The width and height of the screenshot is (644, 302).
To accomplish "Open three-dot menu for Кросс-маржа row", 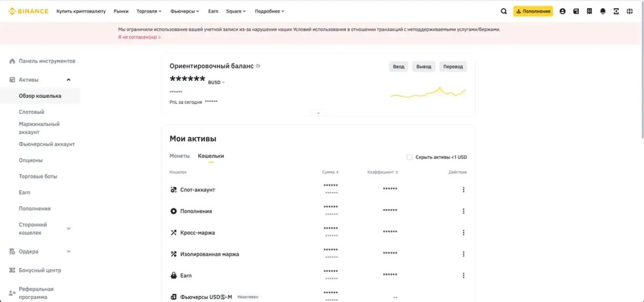I will point(463,233).
